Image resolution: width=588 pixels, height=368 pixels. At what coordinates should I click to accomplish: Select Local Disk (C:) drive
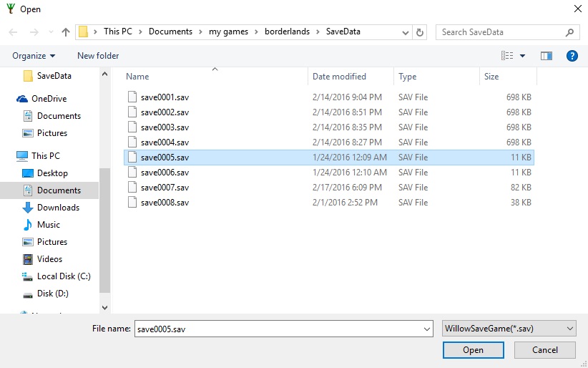pos(64,276)
